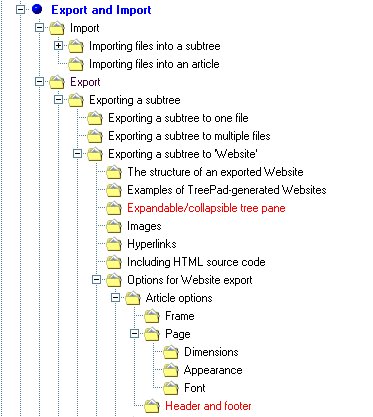373x417 pixels.
Task: Click the folder icon beside Font
Action: [x=171, y=388]
